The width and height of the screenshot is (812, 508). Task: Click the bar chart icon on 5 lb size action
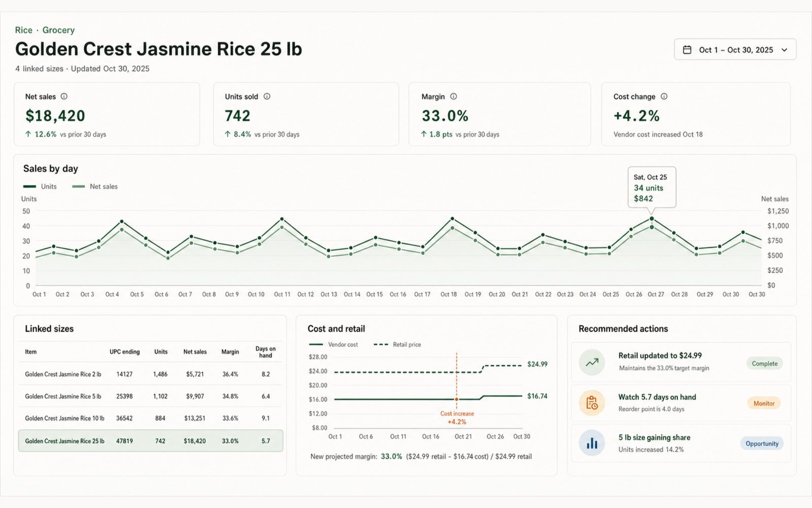point(592,443)
